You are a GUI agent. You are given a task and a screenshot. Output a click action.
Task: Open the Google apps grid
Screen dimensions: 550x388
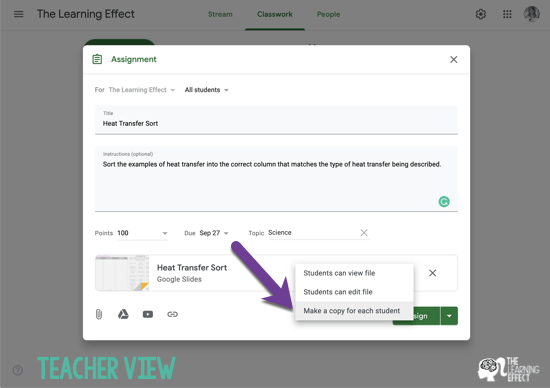click(507, 14)
